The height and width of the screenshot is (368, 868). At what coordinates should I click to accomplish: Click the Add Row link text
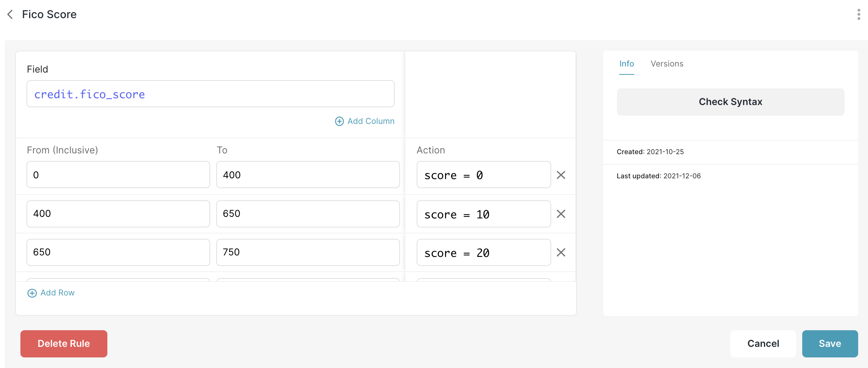tap(57, 293)
